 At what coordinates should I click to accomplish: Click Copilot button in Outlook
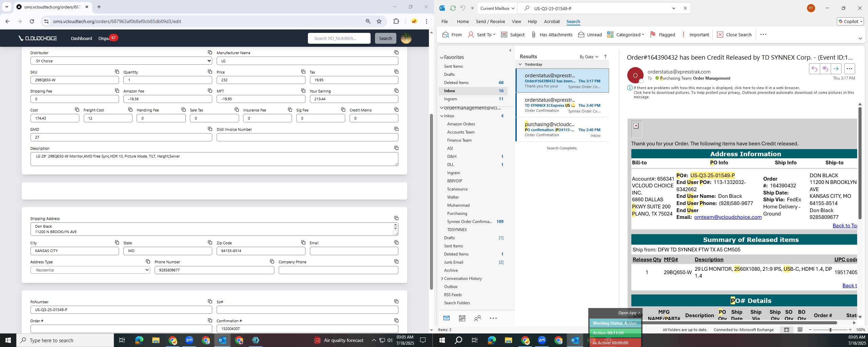click(x=850, y=21)
